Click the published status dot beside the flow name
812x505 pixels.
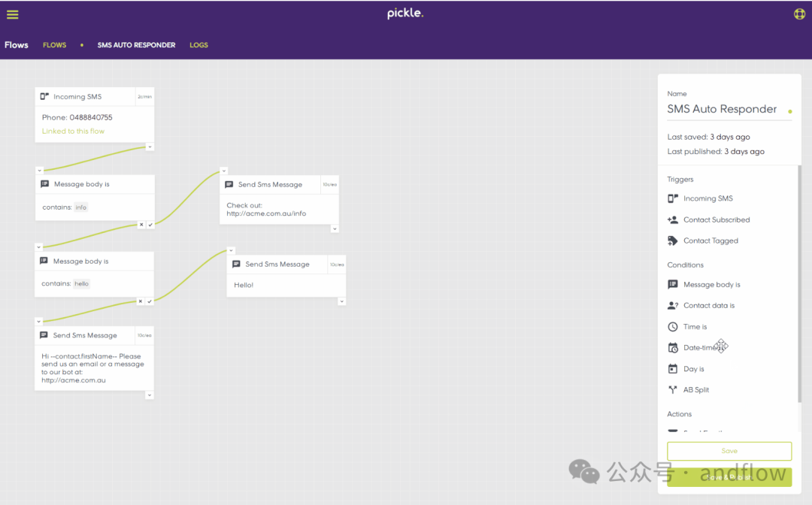point(789,111)
